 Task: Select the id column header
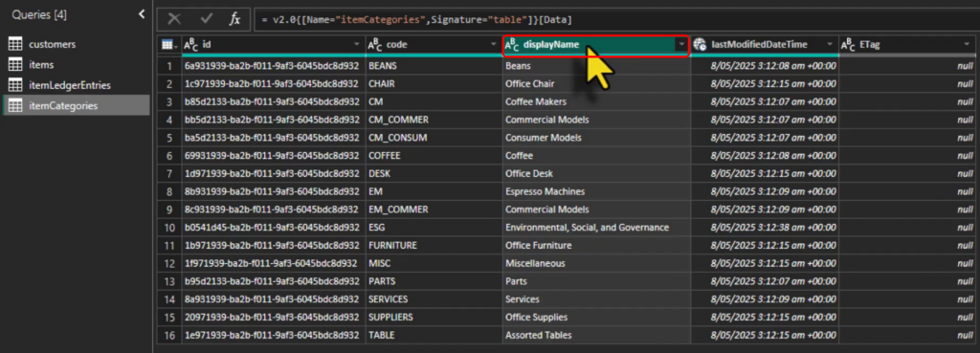[x=273, y=45]
